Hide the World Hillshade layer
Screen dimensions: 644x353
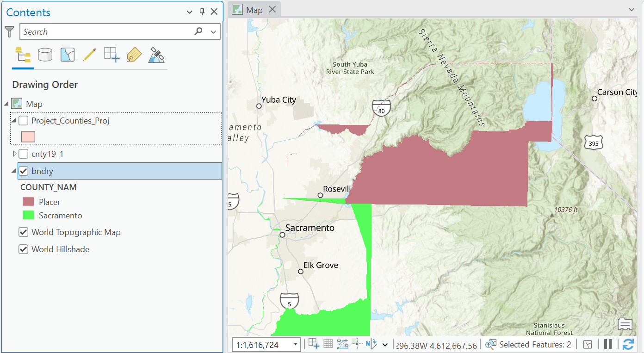(23, 249)
